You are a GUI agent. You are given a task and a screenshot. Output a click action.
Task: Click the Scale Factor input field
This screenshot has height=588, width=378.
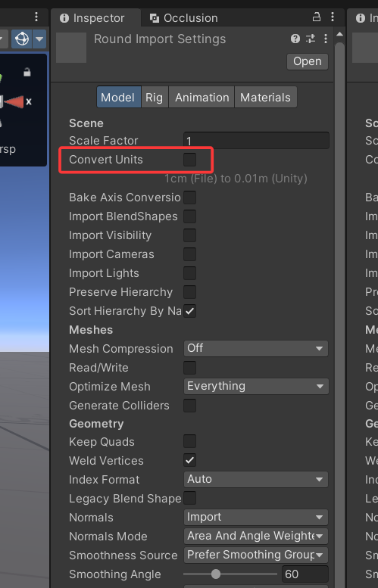point(256,141)
